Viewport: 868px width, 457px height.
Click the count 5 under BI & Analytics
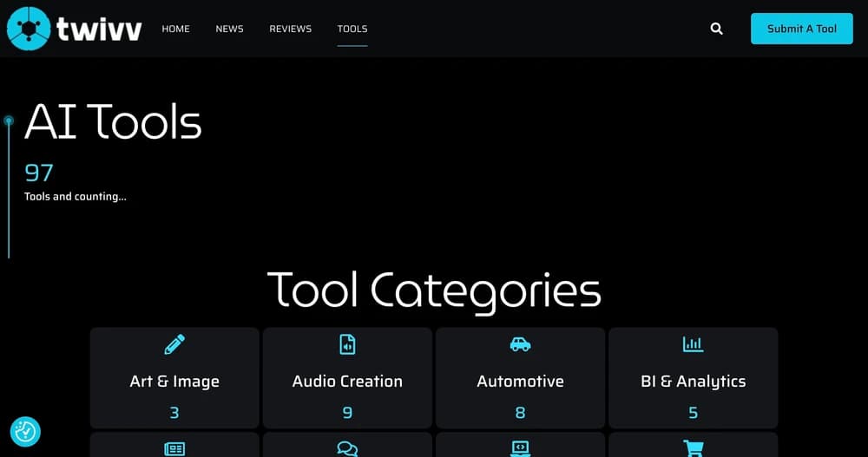tap(693, 412)
